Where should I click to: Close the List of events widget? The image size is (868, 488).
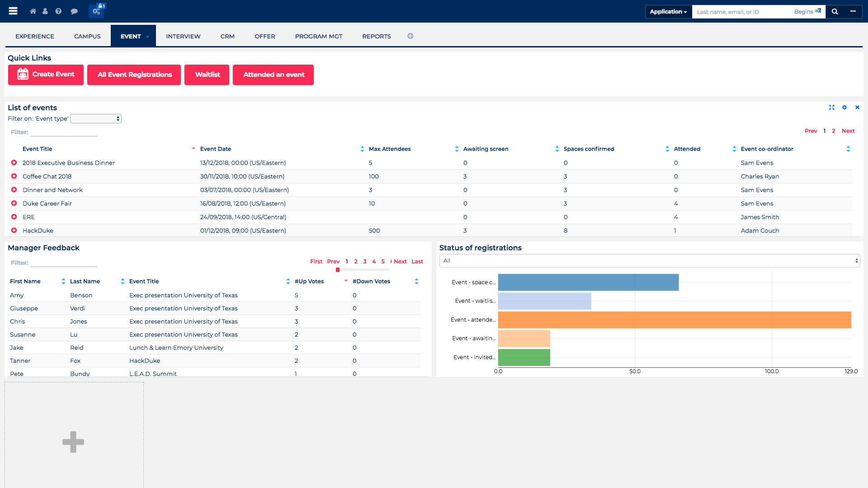[x=857, y=108]
